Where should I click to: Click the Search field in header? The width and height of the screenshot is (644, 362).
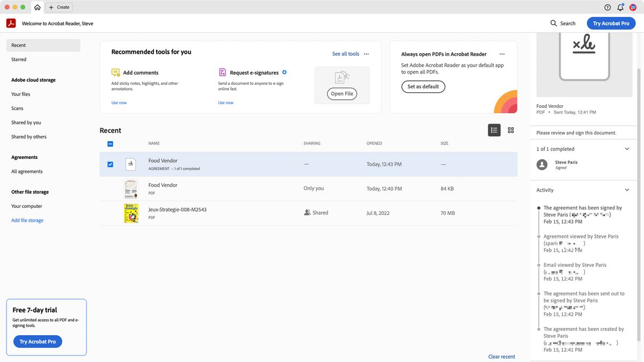[x=562, y=24]
